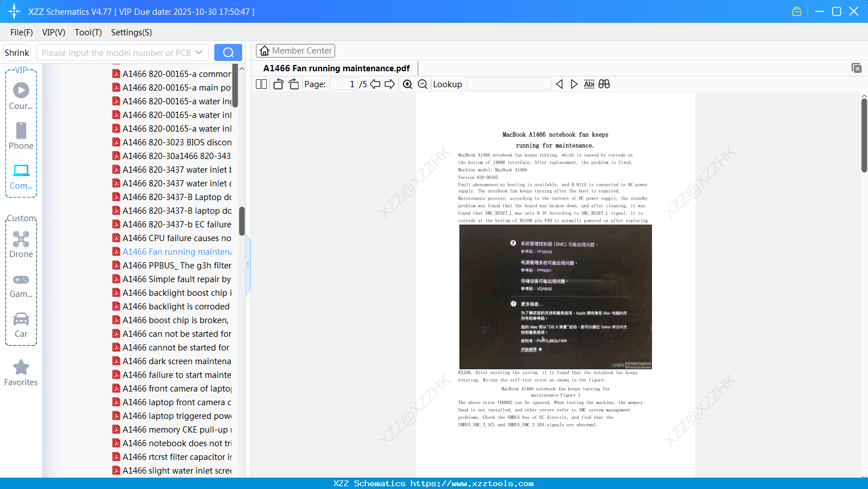Select the Computer category in sidebar
The height and width of the screenshot is (489, 868).
[x=21, y=176]
